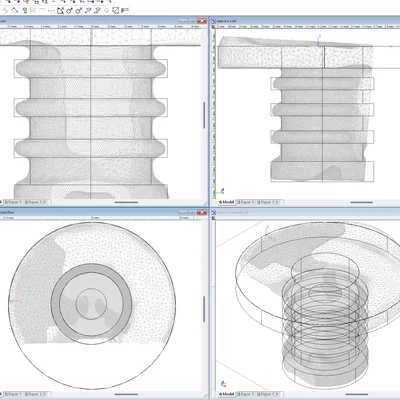Open Paper 1_0 tab in bottom-left viewport

pos(36,394)
